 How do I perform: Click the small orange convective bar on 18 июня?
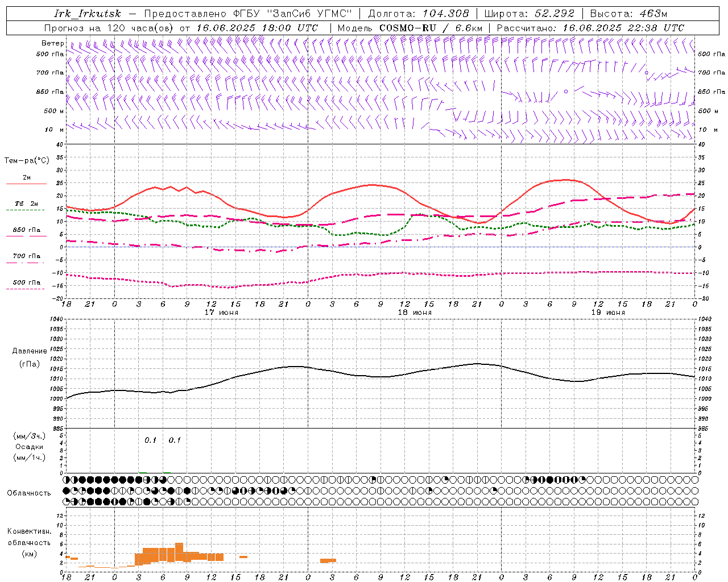(328, 561)
